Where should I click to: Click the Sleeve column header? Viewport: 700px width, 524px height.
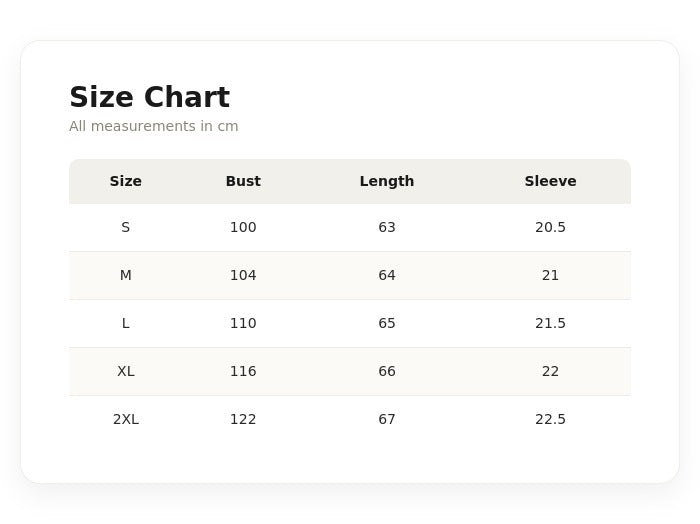pyautogui.click(x=550, y=181)
